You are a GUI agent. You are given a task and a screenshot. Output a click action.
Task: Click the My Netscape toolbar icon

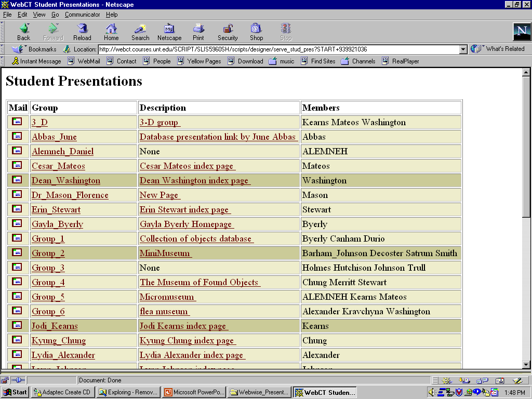point(169,31)
